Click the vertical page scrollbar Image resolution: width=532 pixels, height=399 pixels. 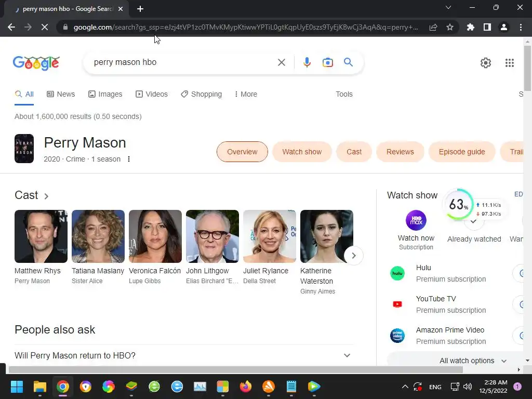tap(527, 68)
